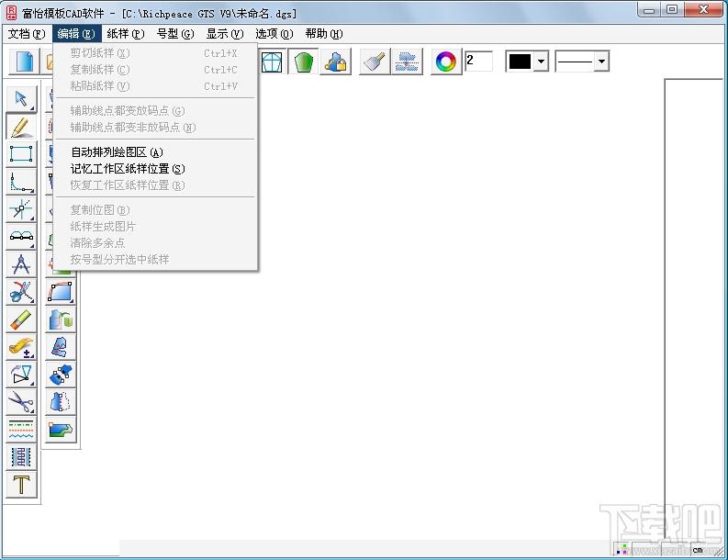Choose 记忆工作区纸样位置(S) menu entry
This screenshot has height=560, width=728.
[x=155, y=169]
